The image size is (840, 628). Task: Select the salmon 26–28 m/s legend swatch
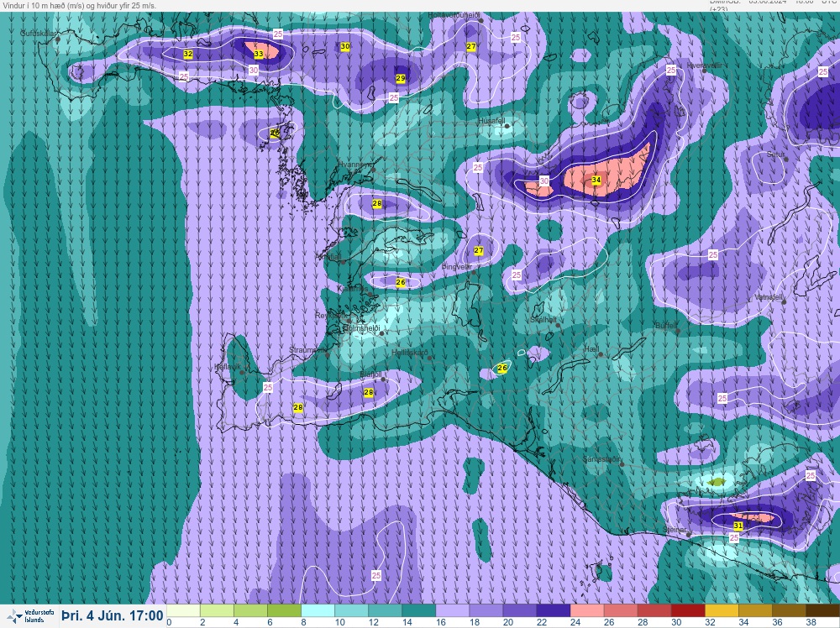tap(621, 611)
